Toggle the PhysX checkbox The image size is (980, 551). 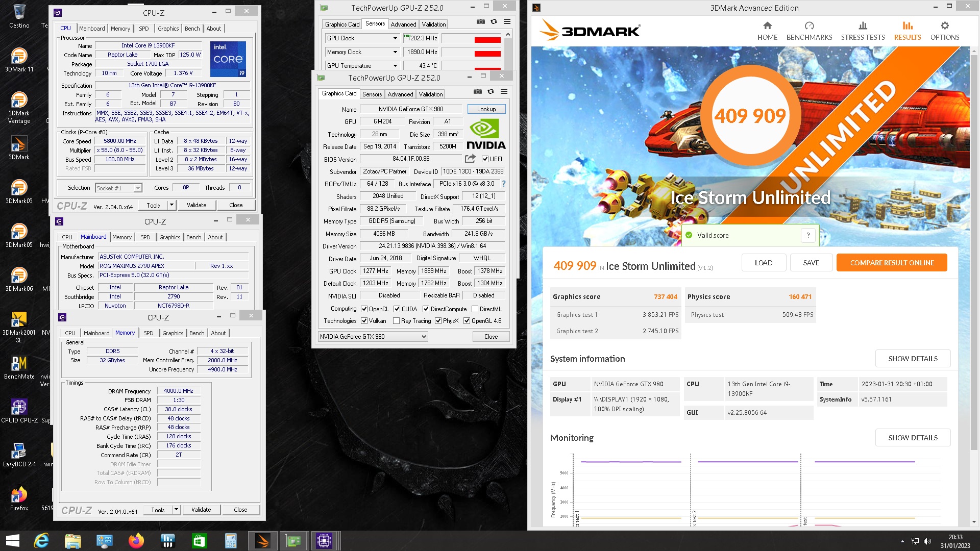click(x=438, y=321)
